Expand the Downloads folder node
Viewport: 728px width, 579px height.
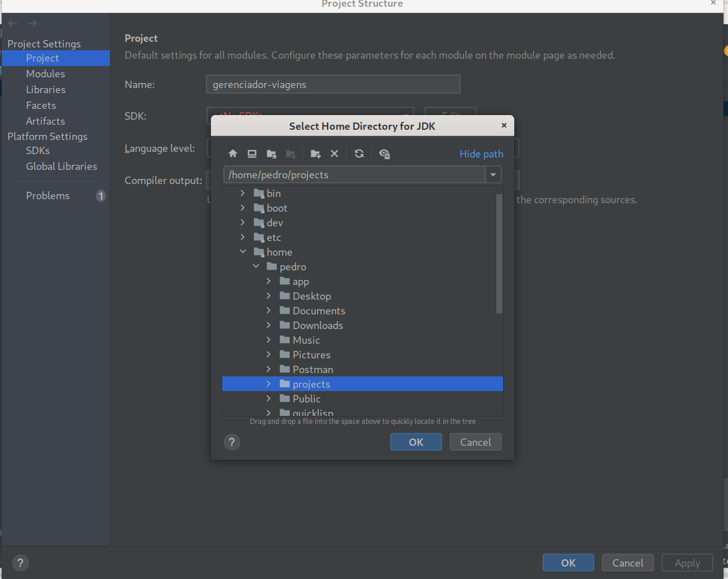tap(268, 325)
